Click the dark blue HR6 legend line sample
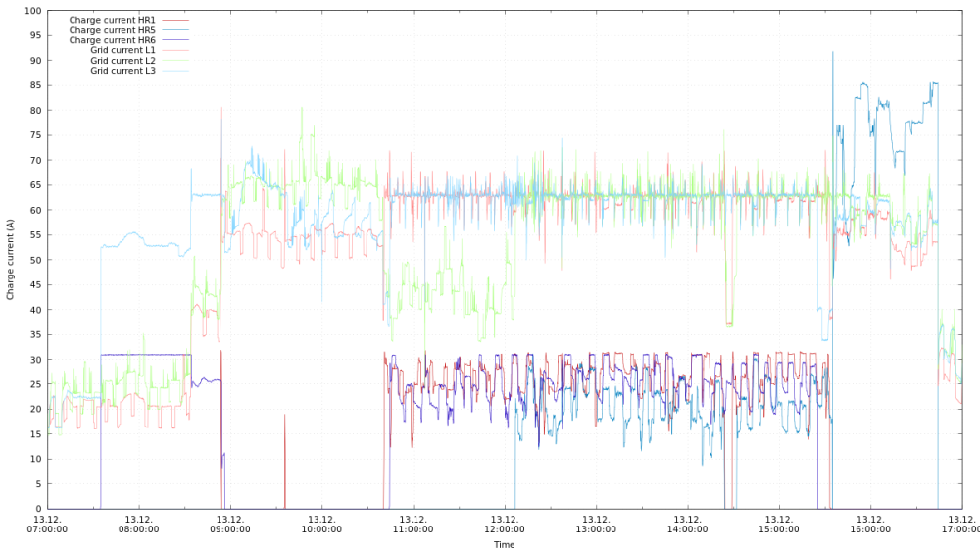The height and width of the screenshot is (552, 980). [174, 40]
